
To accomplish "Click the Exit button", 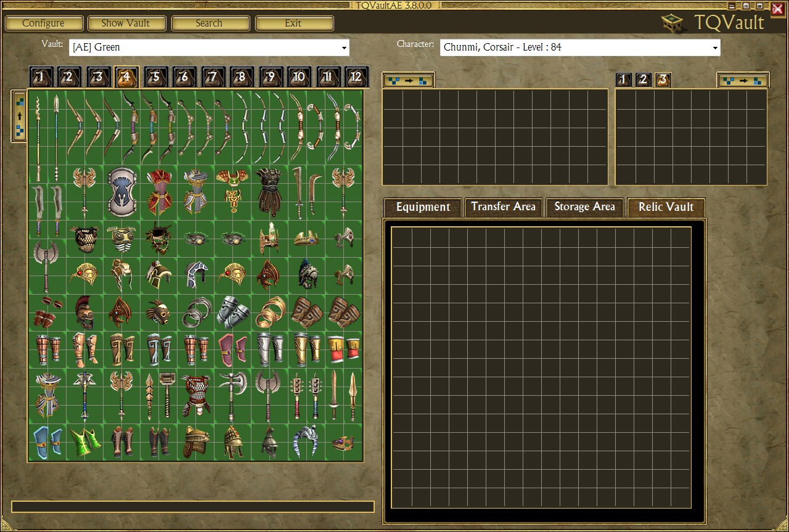I will pyautogui.click(x=294, y=23).
